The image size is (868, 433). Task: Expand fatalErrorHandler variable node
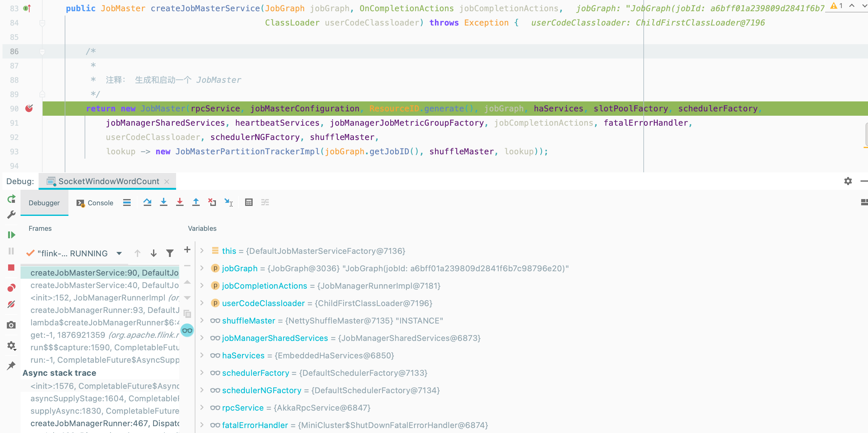(202, 425)
